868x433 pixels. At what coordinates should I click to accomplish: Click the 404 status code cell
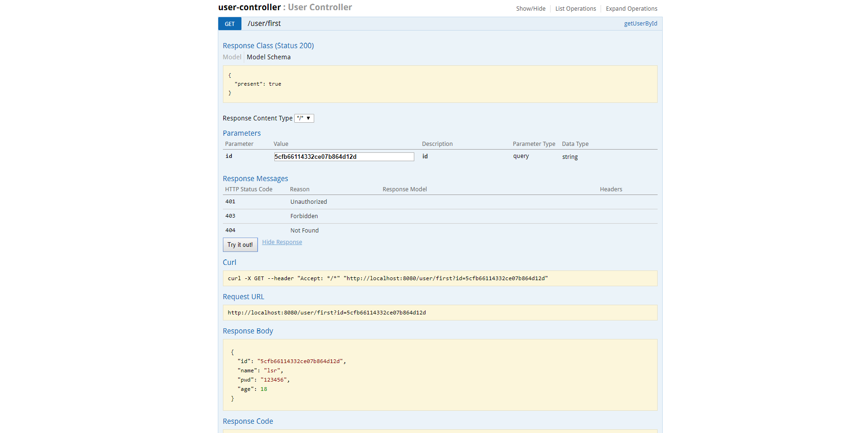coord(230,231)
